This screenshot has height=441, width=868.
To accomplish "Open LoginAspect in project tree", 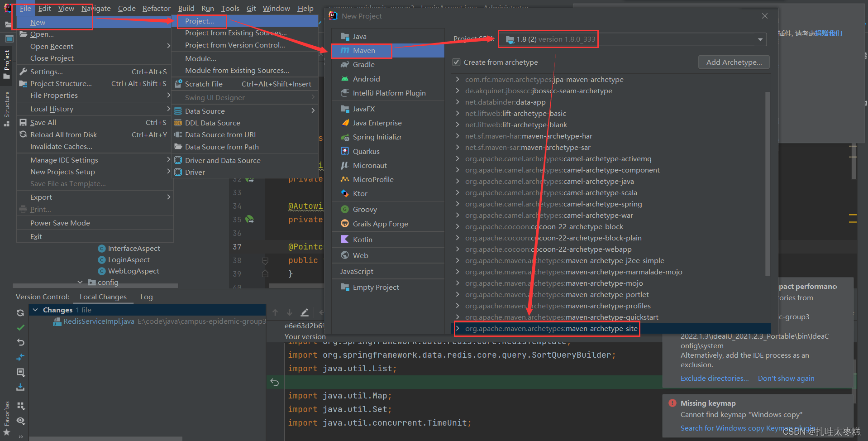I will pos(129,259).
